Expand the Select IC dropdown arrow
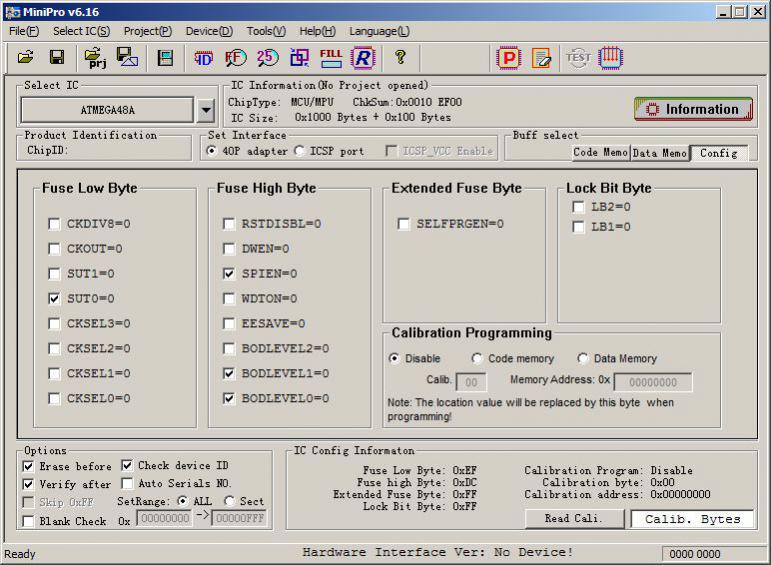The width and height of the screenshot is (771, 565). click(205, 110)
